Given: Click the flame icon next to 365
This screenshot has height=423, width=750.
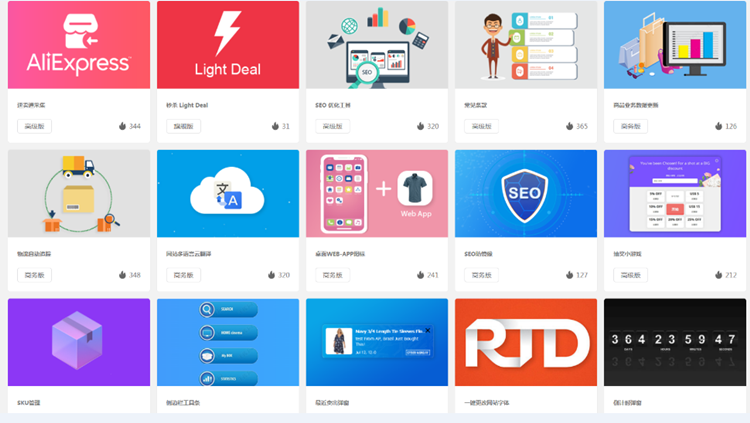Looking at the screenshot, I should [x=569, y=126].
